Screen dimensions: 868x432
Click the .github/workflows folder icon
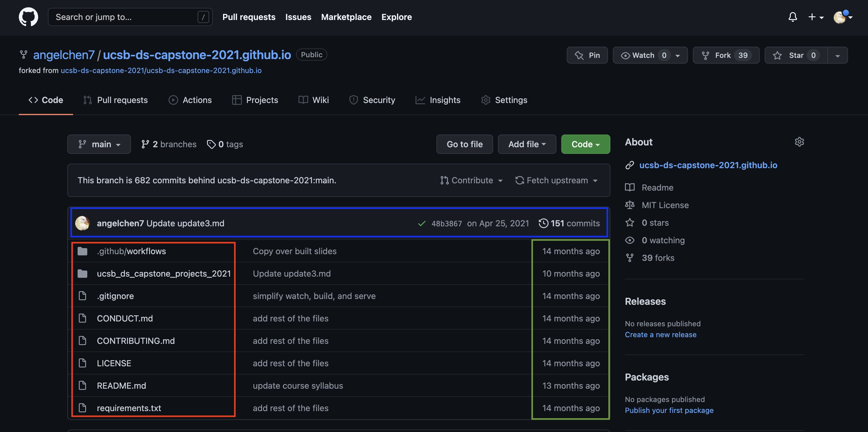pos(82,251)
